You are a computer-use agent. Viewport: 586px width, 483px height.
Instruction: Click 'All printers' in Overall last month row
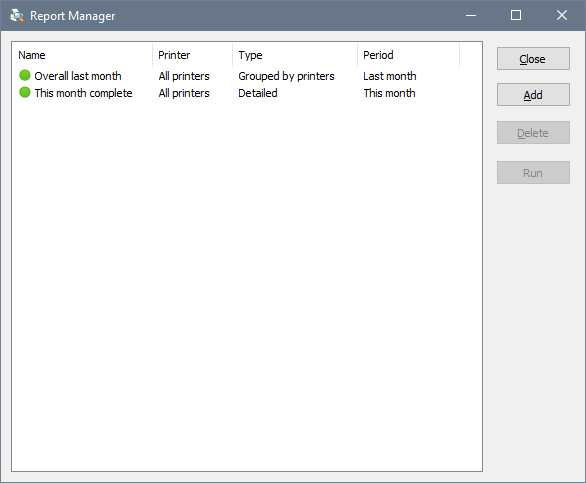tap(184, 76)
